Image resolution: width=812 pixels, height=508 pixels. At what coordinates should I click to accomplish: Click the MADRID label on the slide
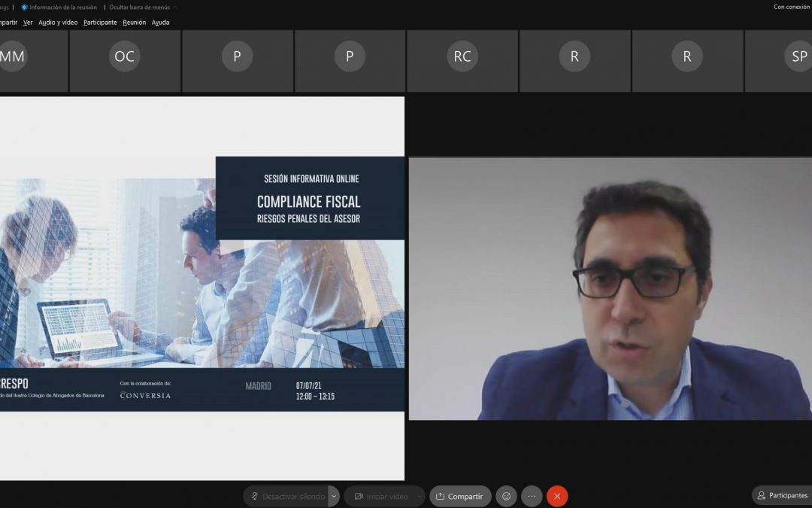(x=258, y=386)
